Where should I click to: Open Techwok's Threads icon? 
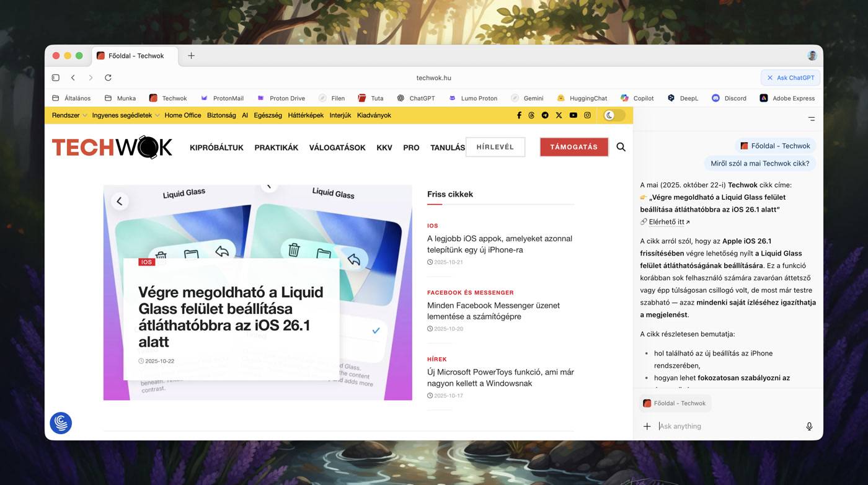point(531,115)
